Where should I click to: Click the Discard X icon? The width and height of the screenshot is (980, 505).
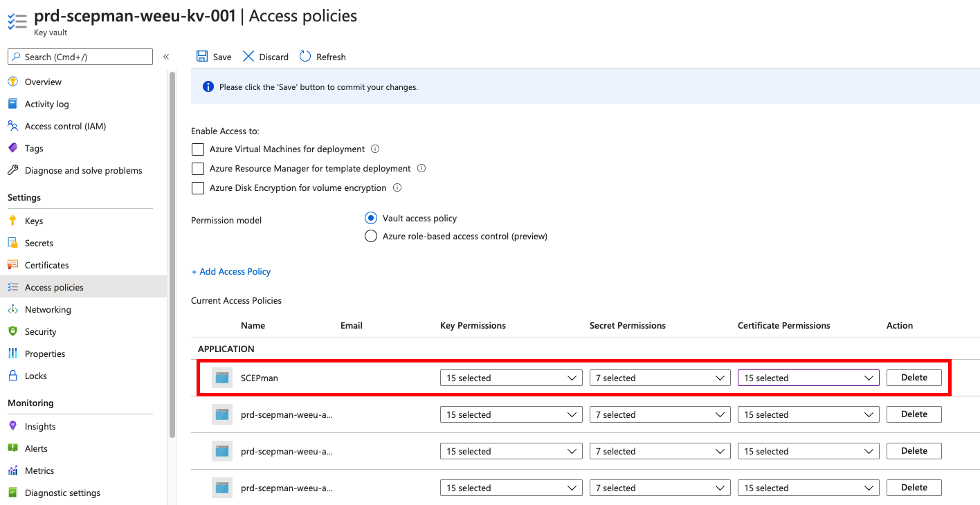[x=248, y=57]
